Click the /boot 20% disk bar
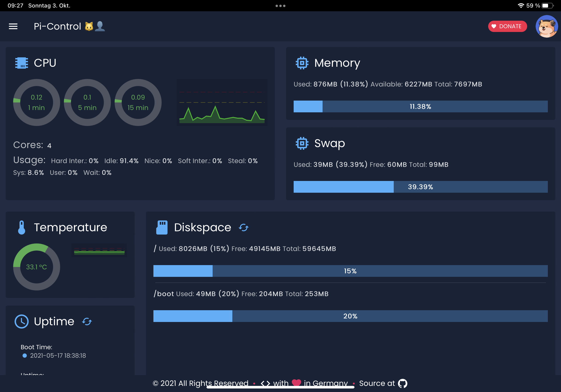This screenshot has width=561, height=392. click(x=350, y=316)
